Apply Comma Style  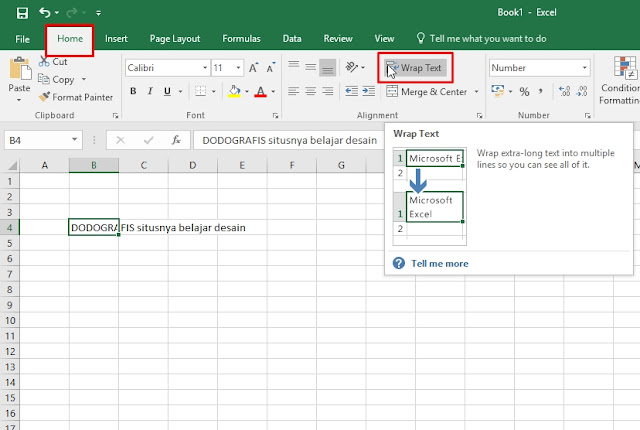541,91
